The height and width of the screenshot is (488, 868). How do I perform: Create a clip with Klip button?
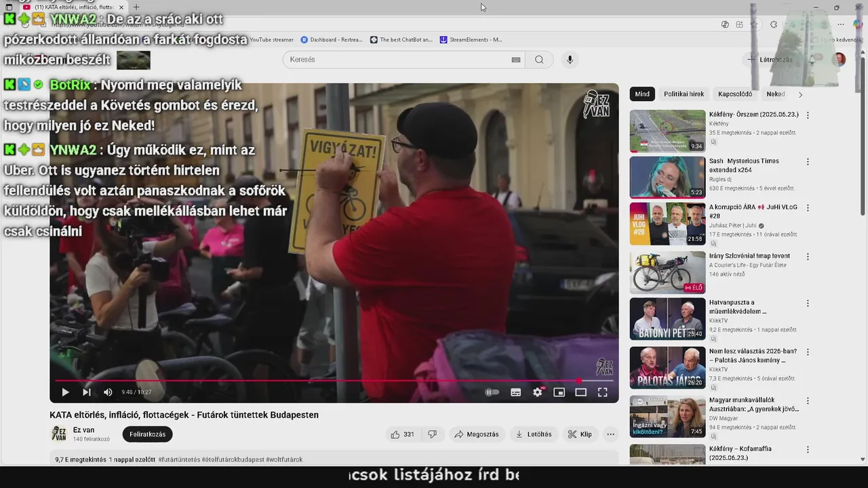pyautogui.click(x=580, y=434)
